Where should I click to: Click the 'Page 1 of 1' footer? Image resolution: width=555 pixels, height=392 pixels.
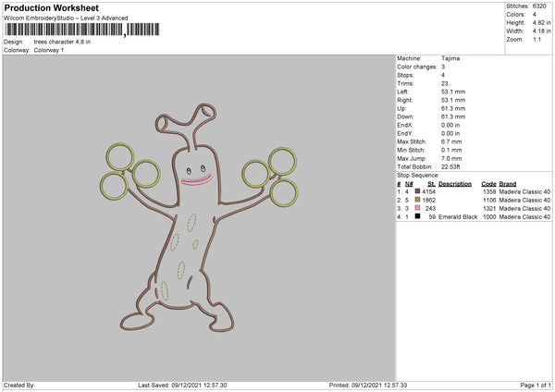click(536, 386)
